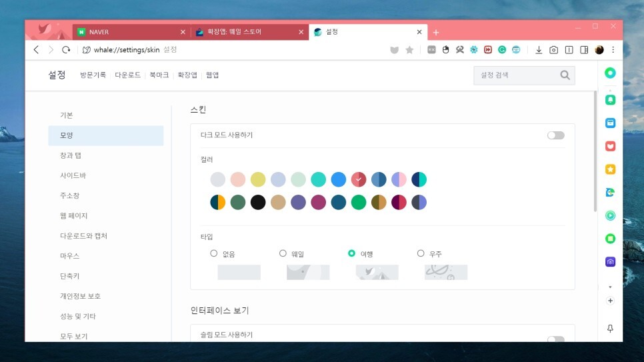644x362 pixels.
Task: Reload the settings page
Action: [66, 50]
